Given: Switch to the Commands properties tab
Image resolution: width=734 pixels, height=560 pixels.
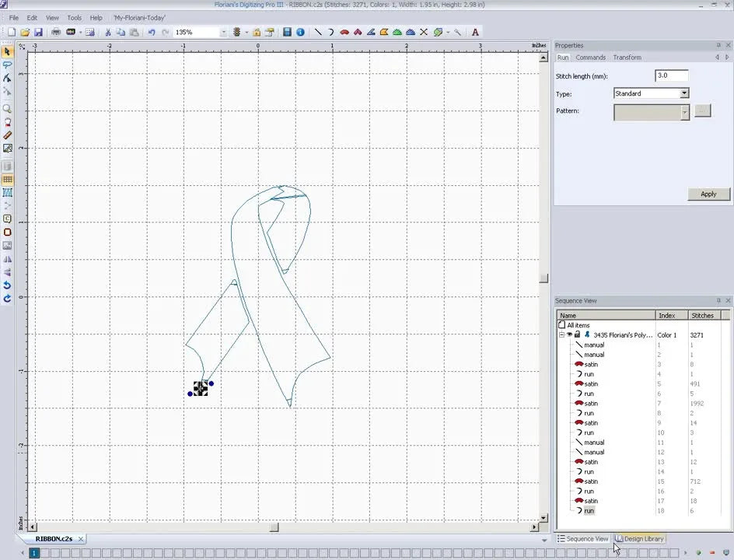Looking at the screenshot, I should (x=590, y=57).
